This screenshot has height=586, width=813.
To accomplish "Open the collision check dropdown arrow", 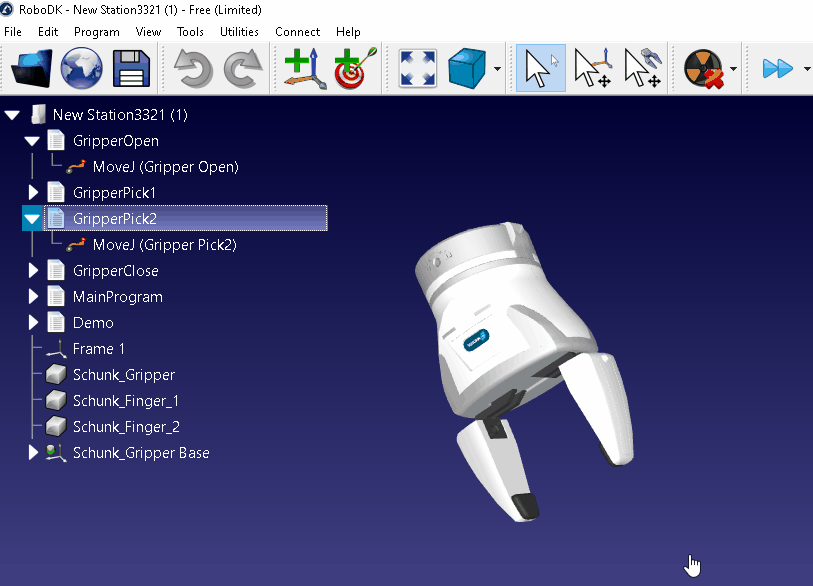I will pos(733,68).
